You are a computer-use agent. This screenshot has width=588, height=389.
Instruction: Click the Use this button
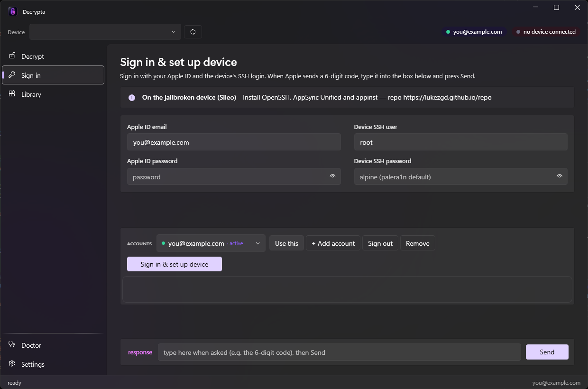click(x=286, y=243)
